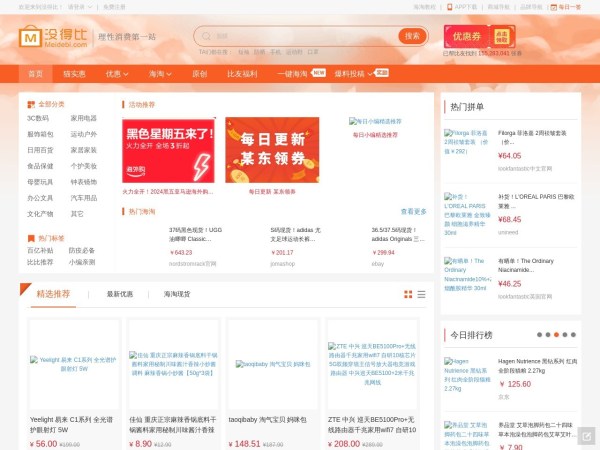This screenshot has height=450, width=600.
Task: Open the 首页 home tab
Action: click(x=36, y=74)
